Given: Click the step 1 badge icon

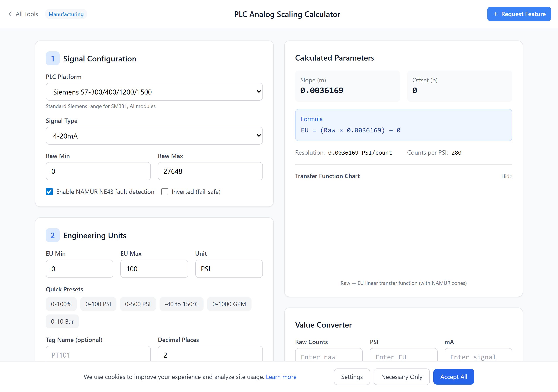Looking at the screenshot, I should pyautogui.click(x=53, y=59).
